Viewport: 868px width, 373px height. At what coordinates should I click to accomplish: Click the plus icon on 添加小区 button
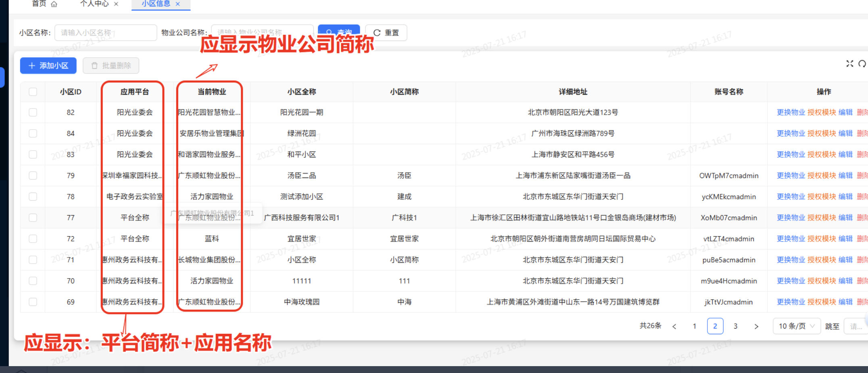pos(32,65)
